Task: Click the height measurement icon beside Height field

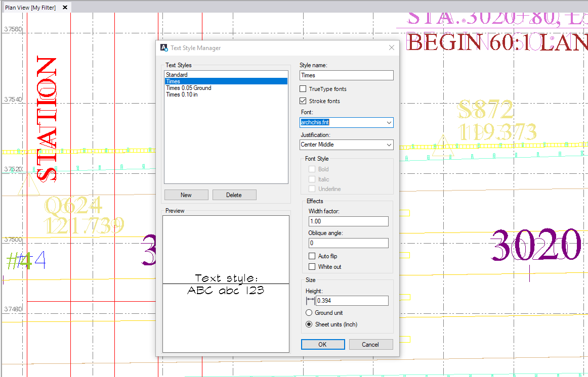Action: click(x=310, y=300)
